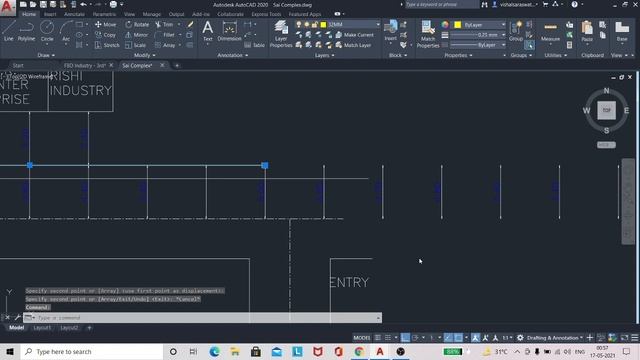Click the object color wheel icon
640x360 pixels.
pos(445,25)
